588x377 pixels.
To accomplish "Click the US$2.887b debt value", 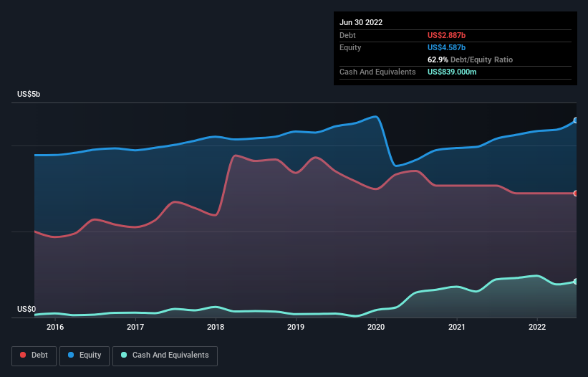I will (446, 35).
